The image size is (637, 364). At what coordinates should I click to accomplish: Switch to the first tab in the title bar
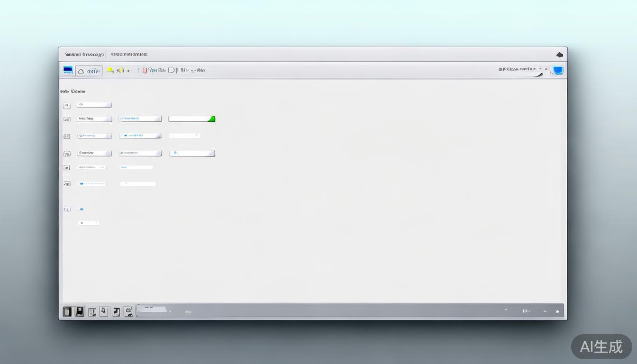[84, 55]
